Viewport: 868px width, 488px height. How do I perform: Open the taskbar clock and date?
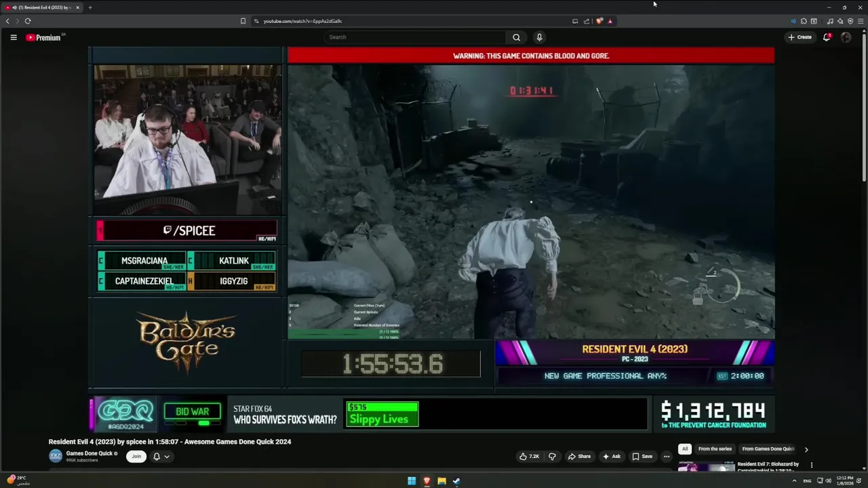point(845,481)
